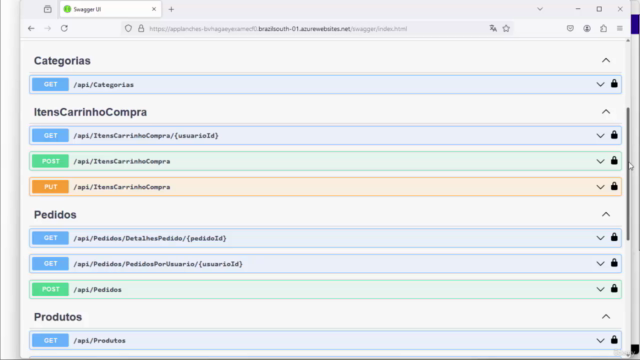The height and width of the screenshot is (360, 640).
Task: Open the Firefox hamburger menu
Action: 620,28
